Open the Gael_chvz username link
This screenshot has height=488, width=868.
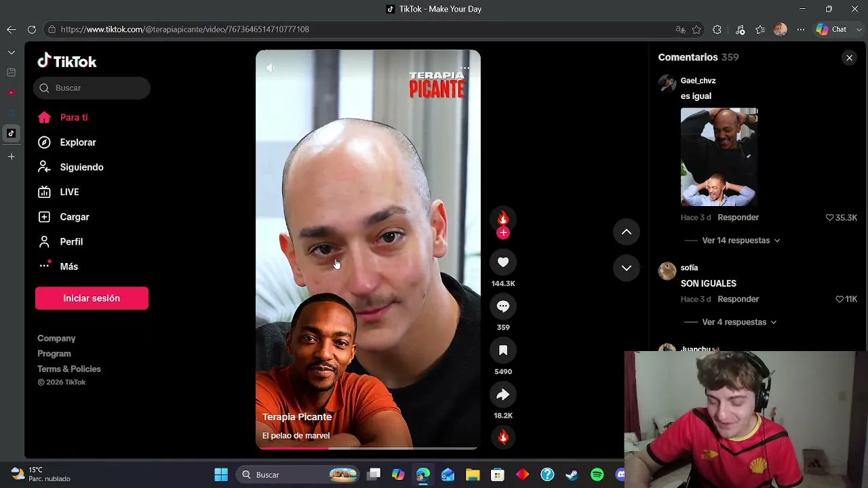pos(698,81)
